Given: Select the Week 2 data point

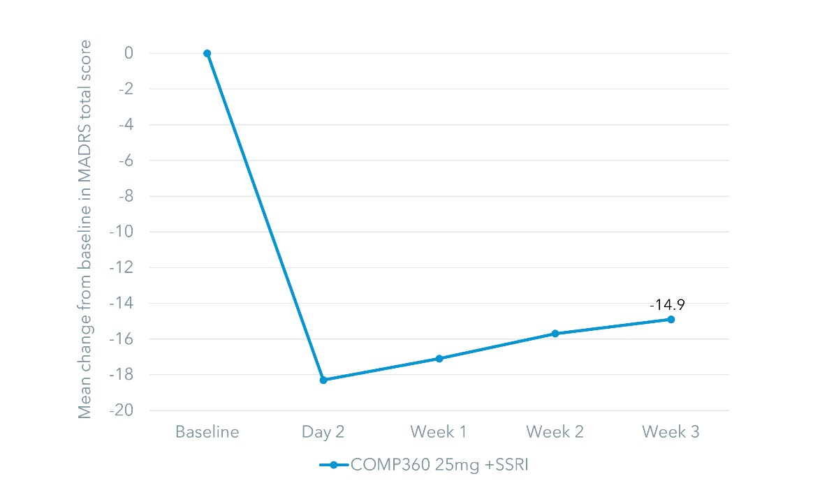Looking at the screenshot, I should tap(555, 334).
